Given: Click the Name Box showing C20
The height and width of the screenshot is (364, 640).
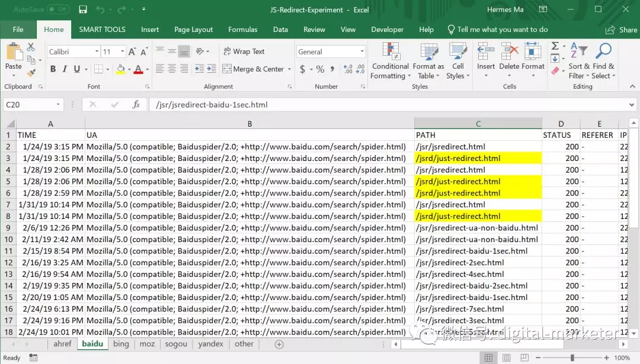Looking at the screenshot, I should (x=33, y=105).
